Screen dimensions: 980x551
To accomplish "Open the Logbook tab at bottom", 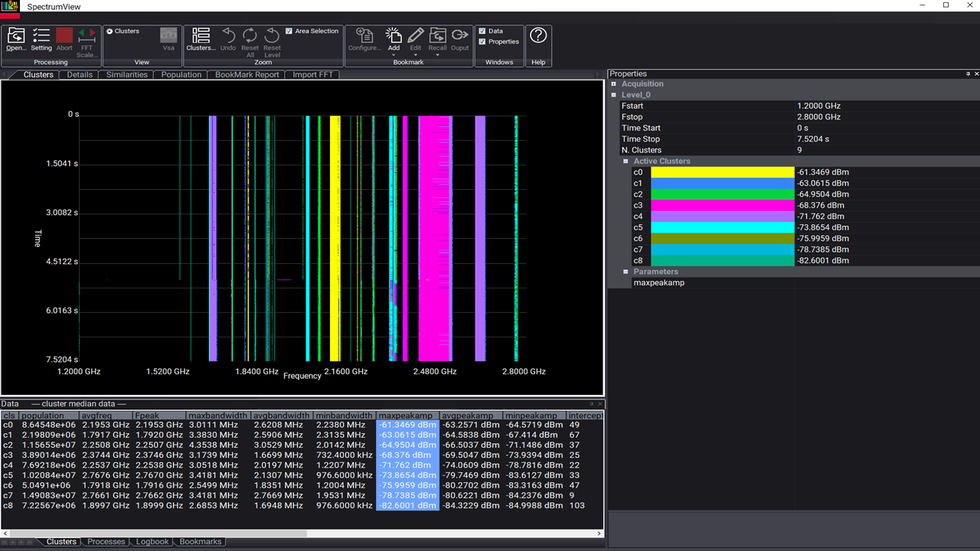I will click(x=152, y=542).
